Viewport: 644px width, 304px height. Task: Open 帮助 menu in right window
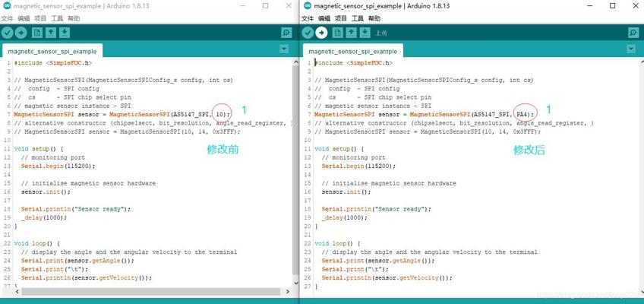tap(374, 18)
